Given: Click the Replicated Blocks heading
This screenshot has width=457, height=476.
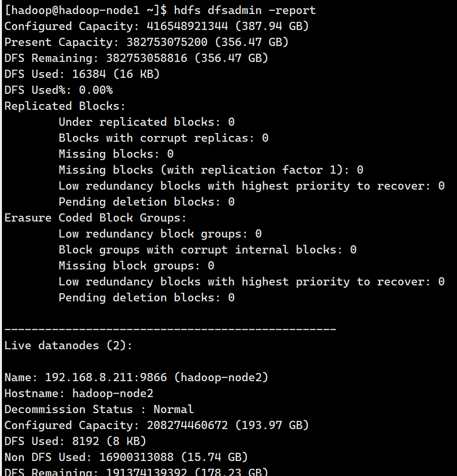Looking at the screenshot, I should 65,106.
